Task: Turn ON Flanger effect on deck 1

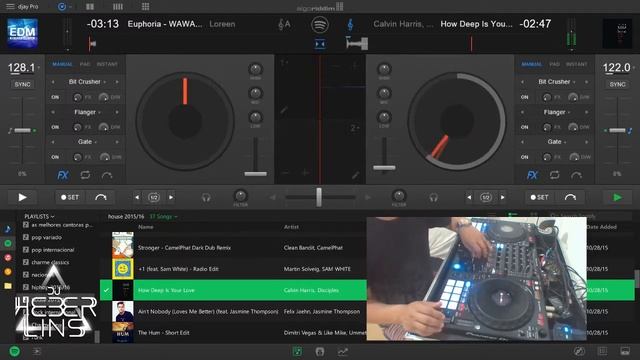Action: click(55, 127)
